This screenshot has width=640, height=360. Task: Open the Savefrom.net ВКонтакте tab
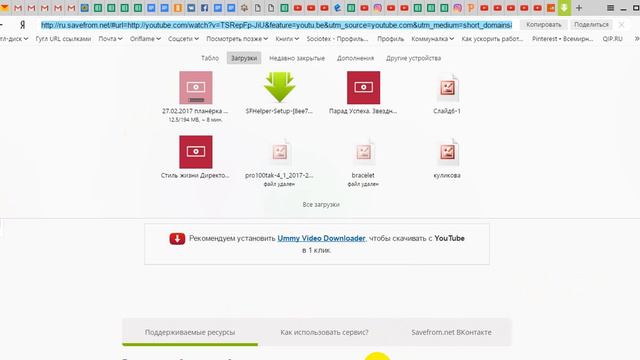[x=451, y=332]
